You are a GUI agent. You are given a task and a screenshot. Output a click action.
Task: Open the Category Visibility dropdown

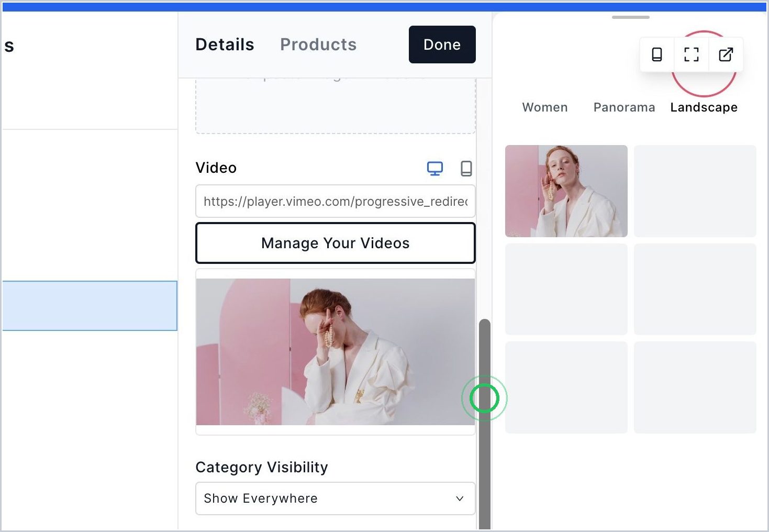(x=335, y=498)
